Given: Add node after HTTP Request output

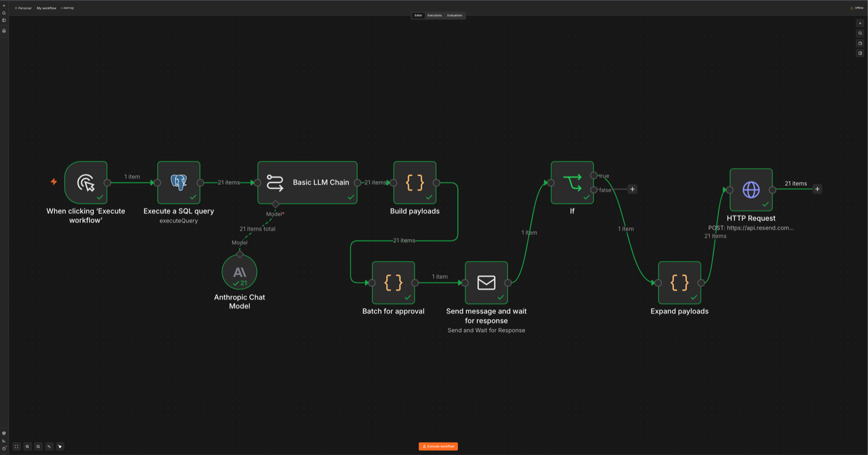Looking at the screenshot, I should (x=818, y=189).
